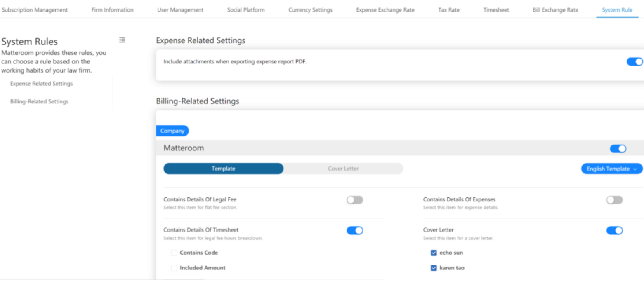644x281 pixels.
Task: Enable Contains Details Of Legal Fee
Action: [354, 200]
